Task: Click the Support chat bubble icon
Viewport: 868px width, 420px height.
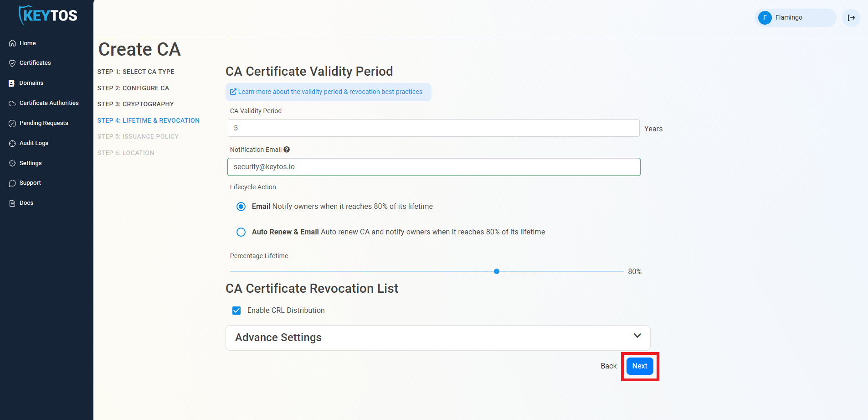Action: click(12, 183)
